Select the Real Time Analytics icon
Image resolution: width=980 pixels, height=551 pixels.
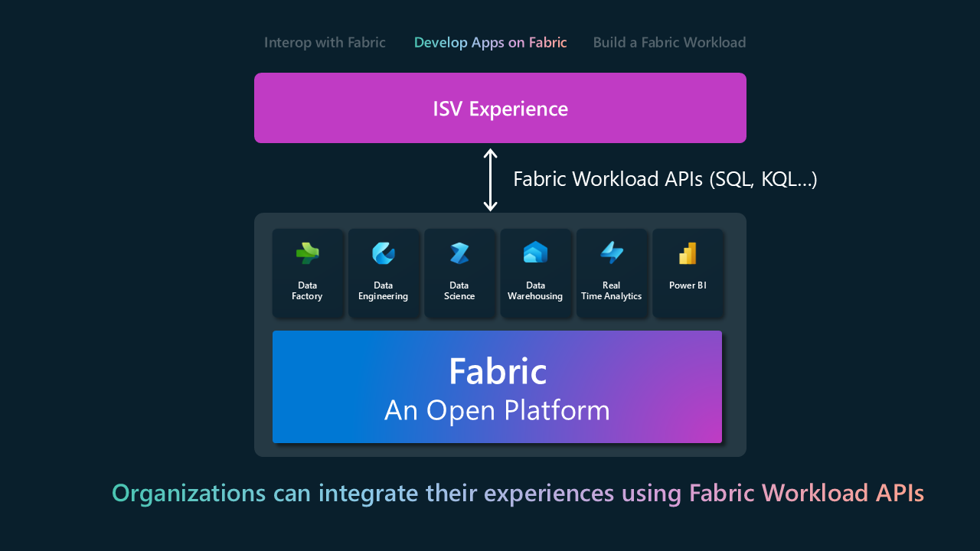click(611, 253)
